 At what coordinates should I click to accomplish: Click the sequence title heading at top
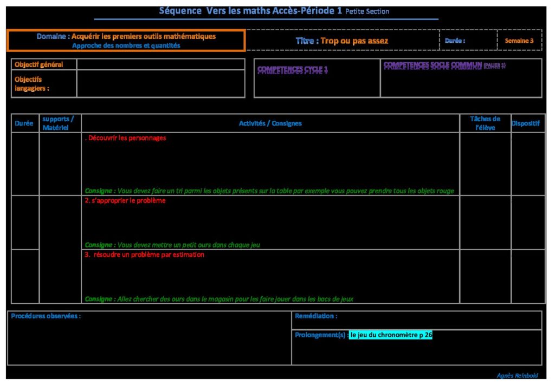[x=274, y=11]
